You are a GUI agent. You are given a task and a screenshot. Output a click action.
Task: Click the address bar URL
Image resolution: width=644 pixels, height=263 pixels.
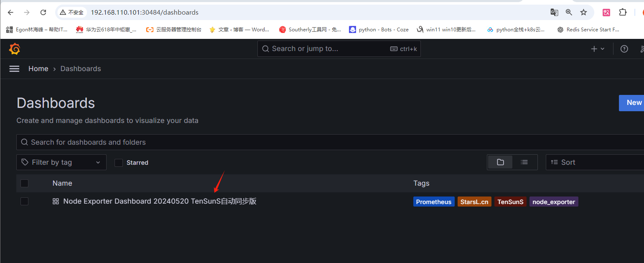click(145, 13)
